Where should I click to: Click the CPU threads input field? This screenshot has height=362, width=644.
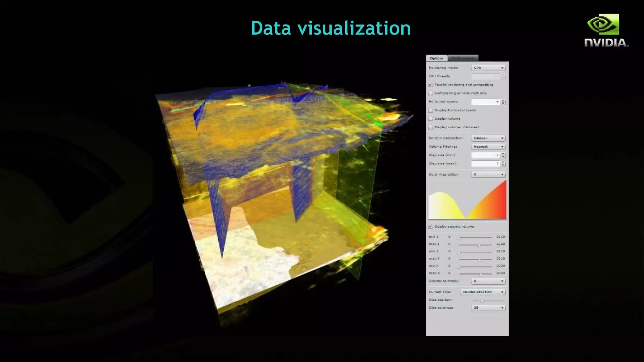click(486, 76)
